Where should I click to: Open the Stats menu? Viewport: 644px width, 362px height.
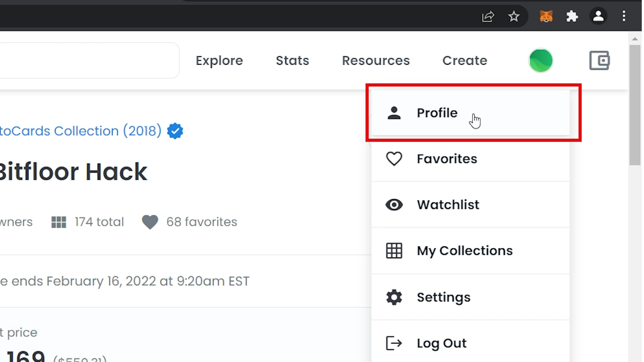292,60
